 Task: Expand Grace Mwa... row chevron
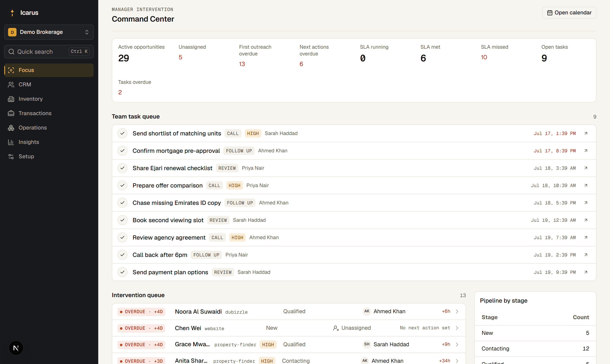(457, 344)
